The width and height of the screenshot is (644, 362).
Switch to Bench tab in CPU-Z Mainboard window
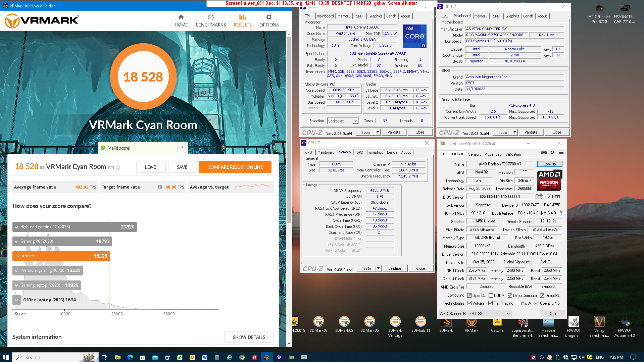pos(528,16)
